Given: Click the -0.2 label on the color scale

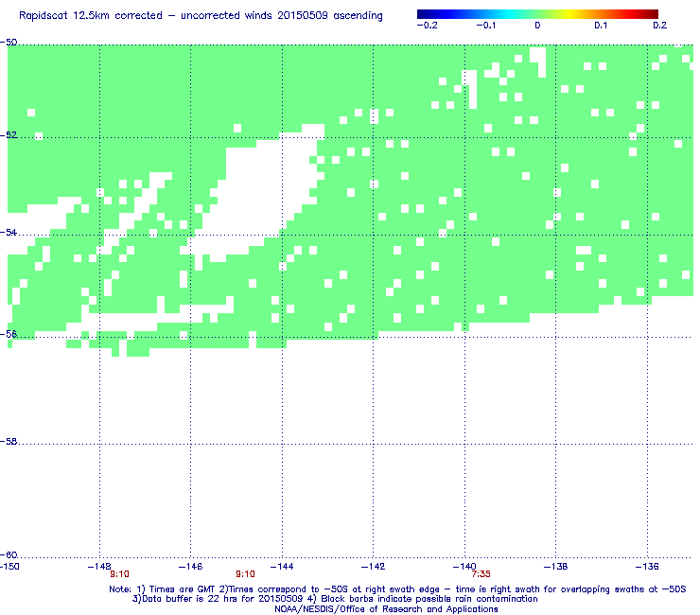Looking at the screenshot, I should (x=427, y=26).
